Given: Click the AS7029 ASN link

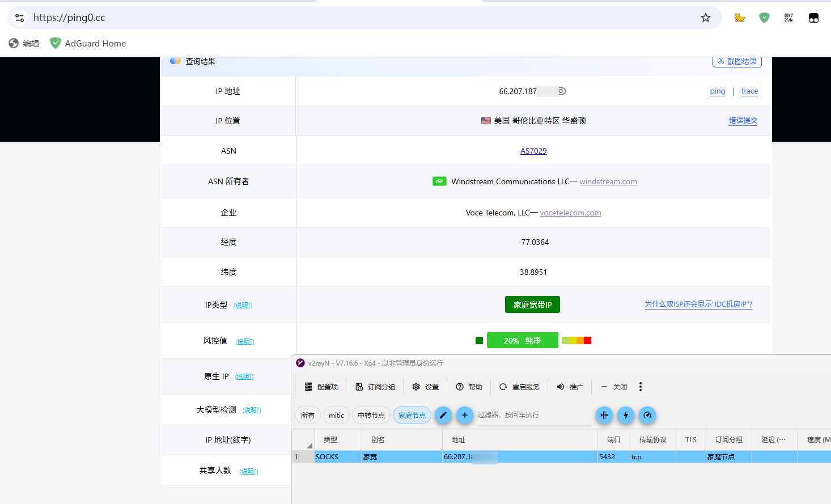Looking at the screenshot, I should coord(533,151).
